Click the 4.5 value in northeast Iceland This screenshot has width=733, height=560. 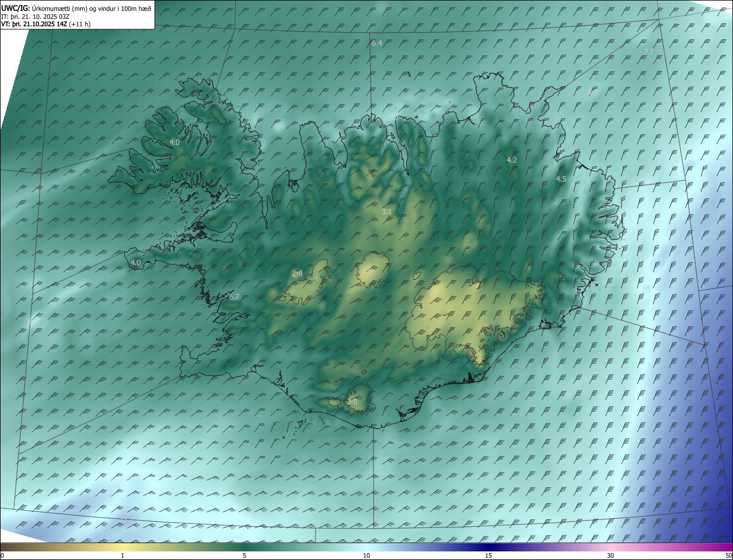tap(561, 179)
